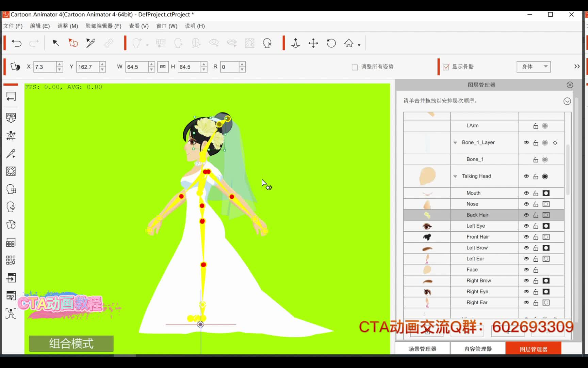The width and height of the screenshot is (588, 368).
Task: Click the anchor icon in the right toolbar
Action: [x=295, y=43]
